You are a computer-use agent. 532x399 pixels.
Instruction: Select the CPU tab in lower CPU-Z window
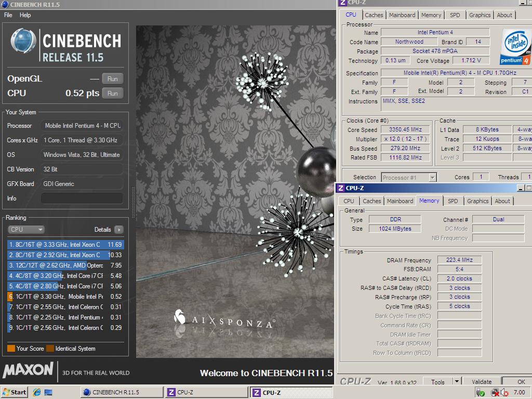click(x=349, y=201)
